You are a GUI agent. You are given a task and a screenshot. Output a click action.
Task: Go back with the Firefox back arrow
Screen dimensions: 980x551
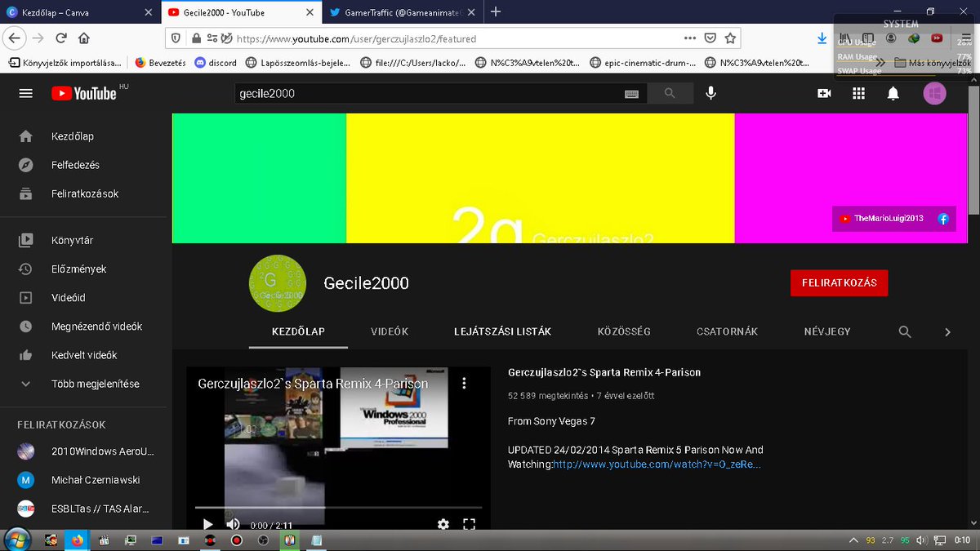click(14, 38)
